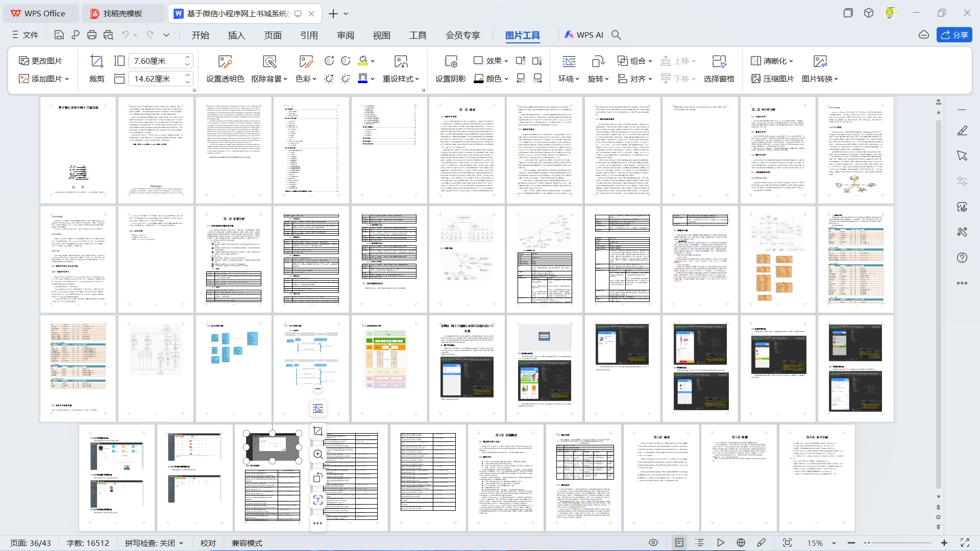The width and height of the screenshot is (980, 551).
Task: Click the zoom slider in status bar
Action: tap(898, 543)
